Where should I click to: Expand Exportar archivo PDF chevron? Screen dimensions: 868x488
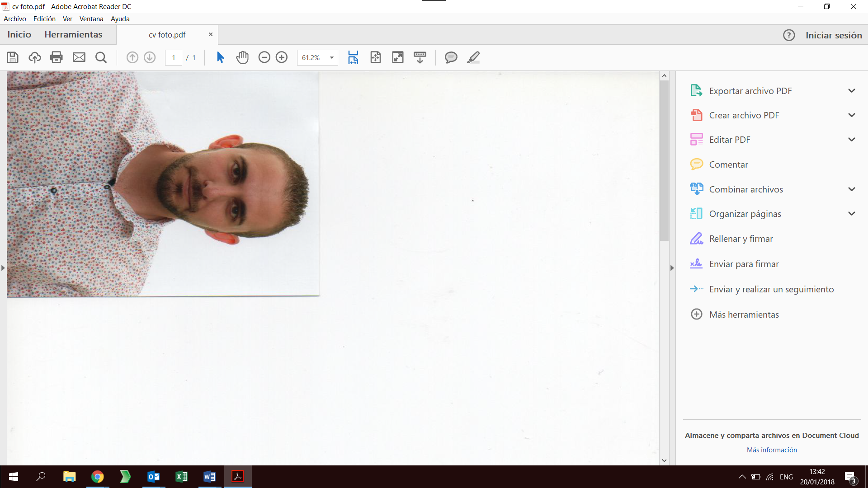[x=852, y=91]
